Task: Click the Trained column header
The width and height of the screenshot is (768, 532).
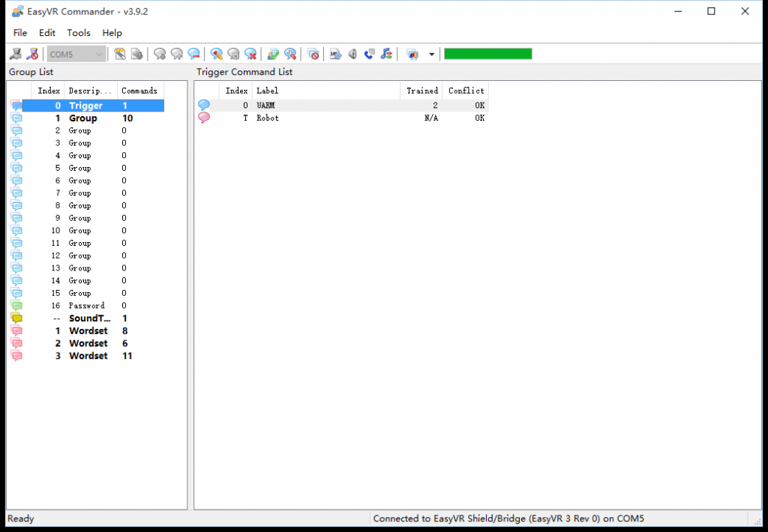Action: tap(421, 91)
